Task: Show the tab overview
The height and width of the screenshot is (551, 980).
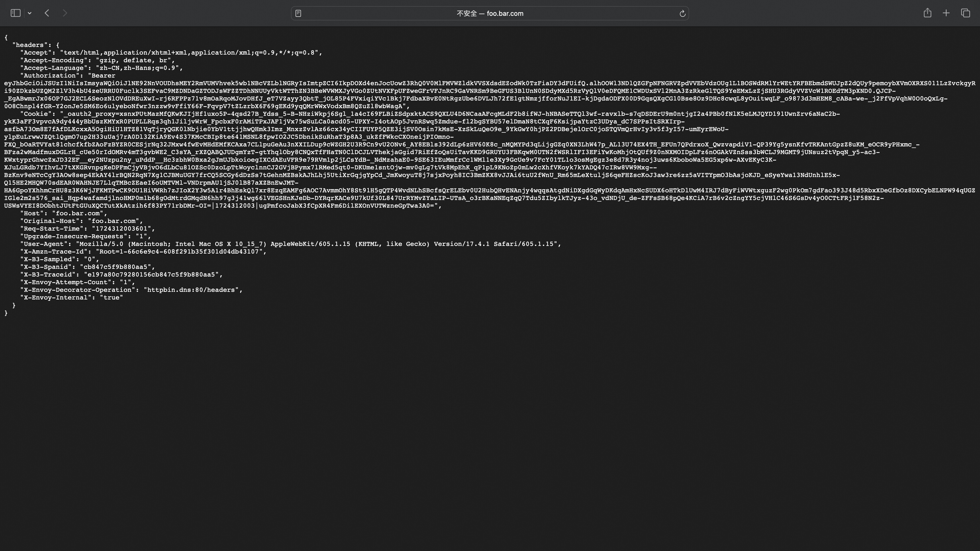Action: (965, 13)
